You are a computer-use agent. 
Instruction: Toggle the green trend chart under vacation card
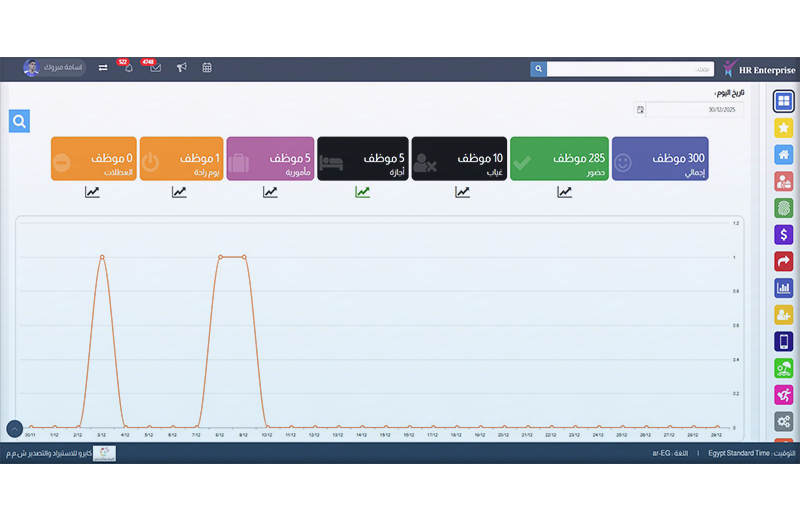(x=362, y=192)
